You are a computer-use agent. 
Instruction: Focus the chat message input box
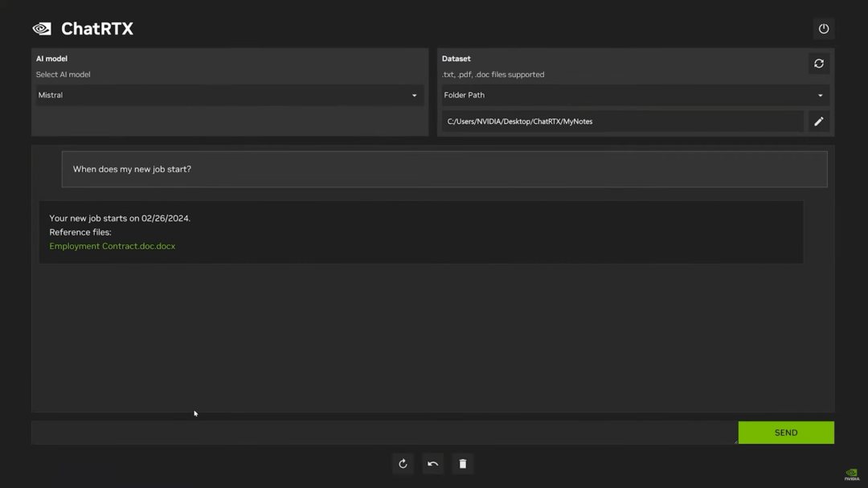click(383, 433)
